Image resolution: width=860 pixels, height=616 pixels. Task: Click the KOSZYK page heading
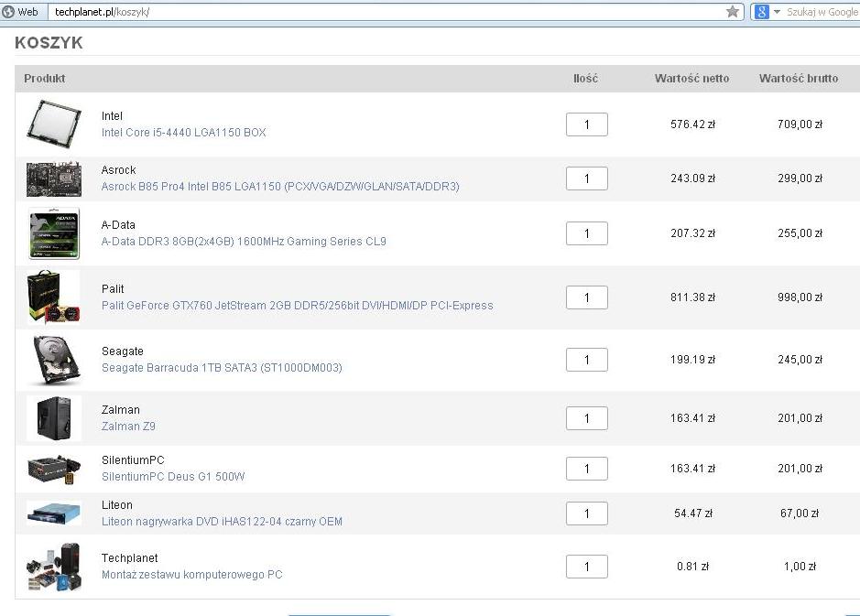pyautogui.click(x=49, y=43)
